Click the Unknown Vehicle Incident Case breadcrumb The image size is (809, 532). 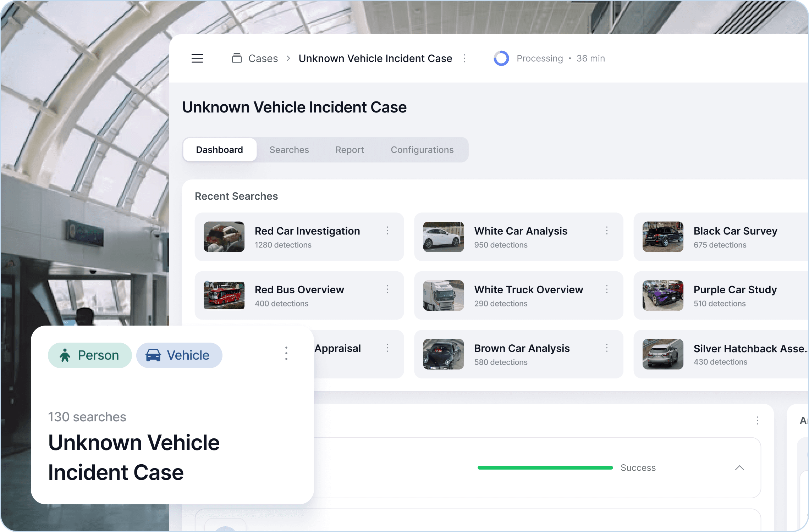coord(375,59)
